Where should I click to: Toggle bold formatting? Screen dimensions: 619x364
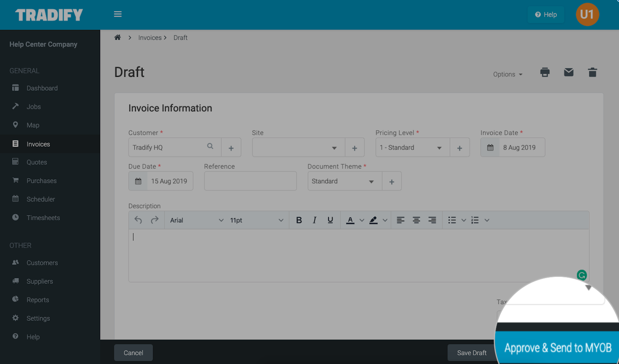pyautogui.click(x=298, y=220)
